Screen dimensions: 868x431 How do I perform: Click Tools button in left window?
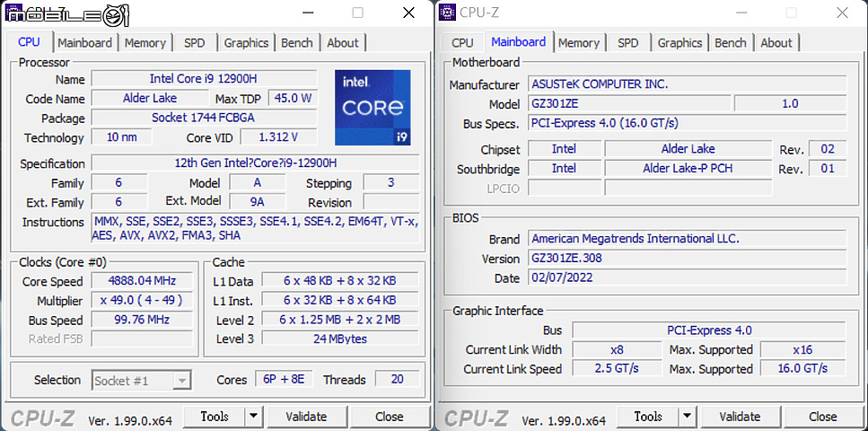click(215, 416)
